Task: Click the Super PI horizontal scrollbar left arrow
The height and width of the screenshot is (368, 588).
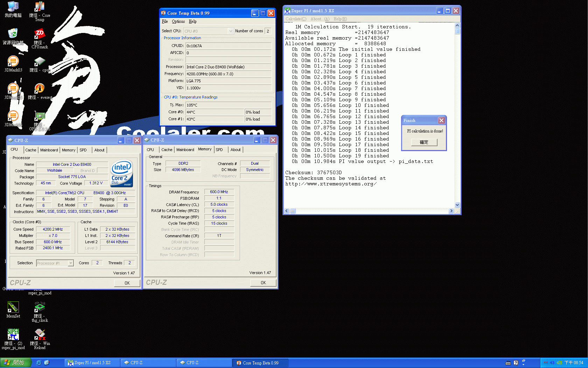Action: point(287,211)
